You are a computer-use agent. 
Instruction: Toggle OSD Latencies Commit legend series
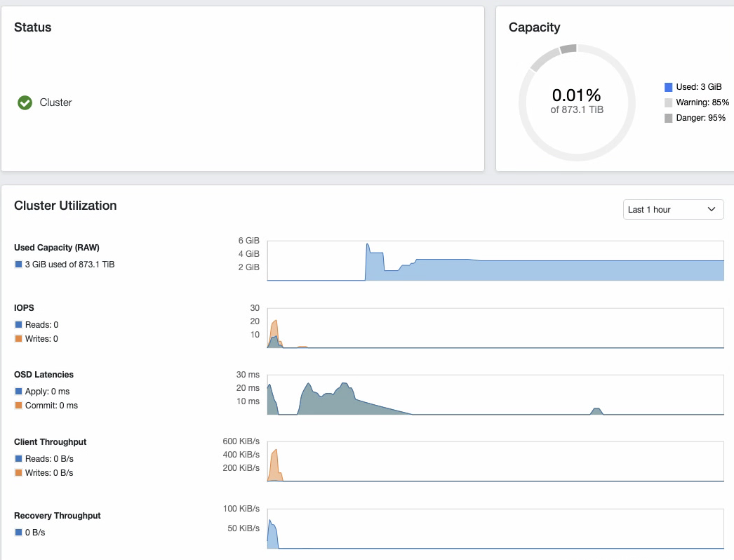(x=18, y=406)
